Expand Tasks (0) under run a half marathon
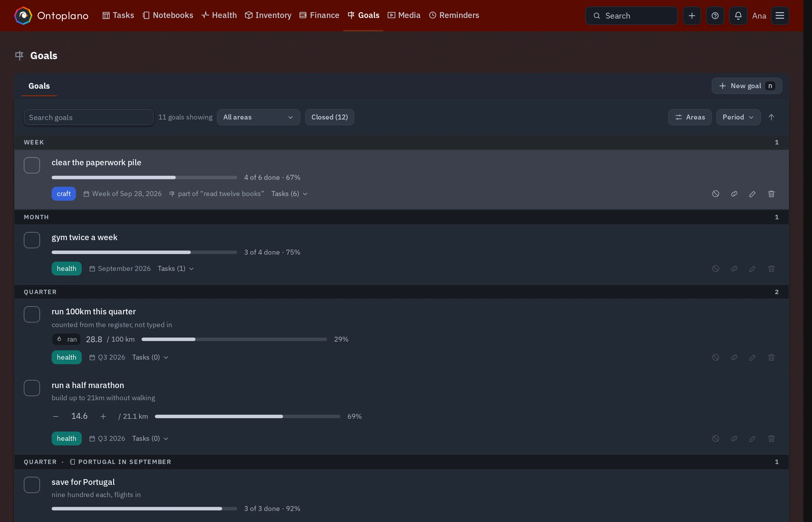 pos(150,438)
